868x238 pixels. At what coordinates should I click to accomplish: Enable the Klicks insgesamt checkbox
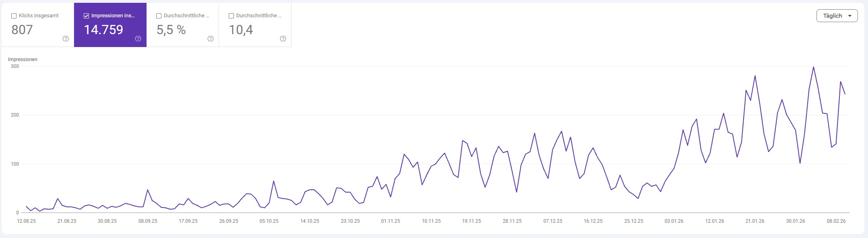14,16
